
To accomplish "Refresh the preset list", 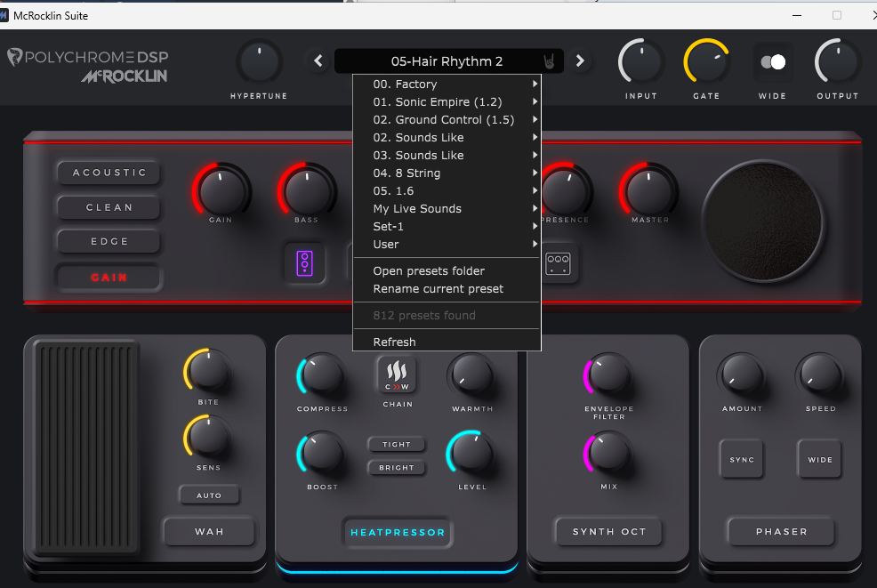I will coord(447,342).
